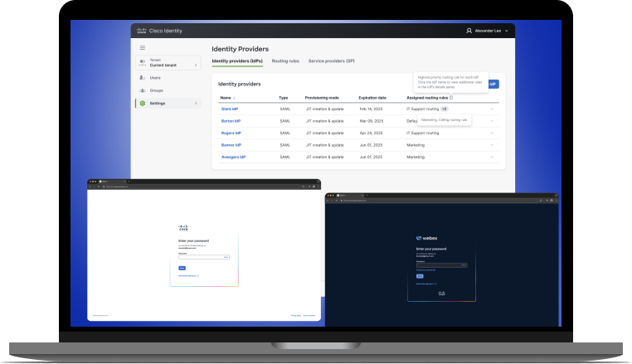Viewport: 632px width, 364px height.
Task: Click the Provisioning mode column header
Action: tap(322, 98)
